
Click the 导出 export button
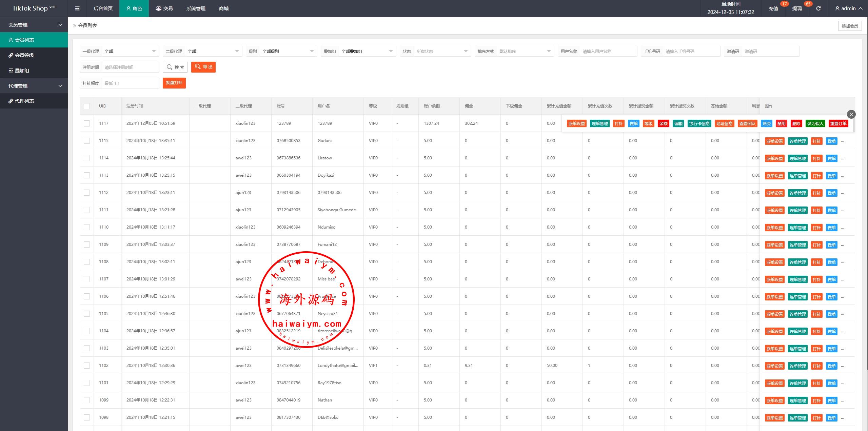pyautogui.click(x=203, y=67)
